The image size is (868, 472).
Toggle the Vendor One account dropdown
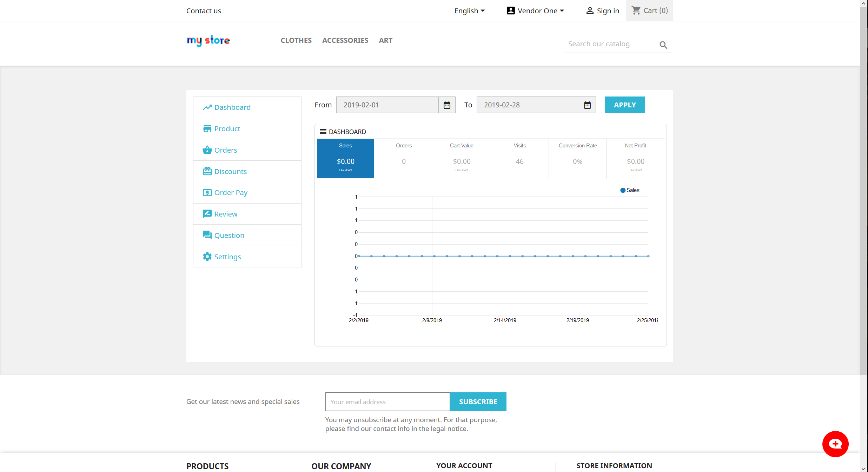click(536, 11)
